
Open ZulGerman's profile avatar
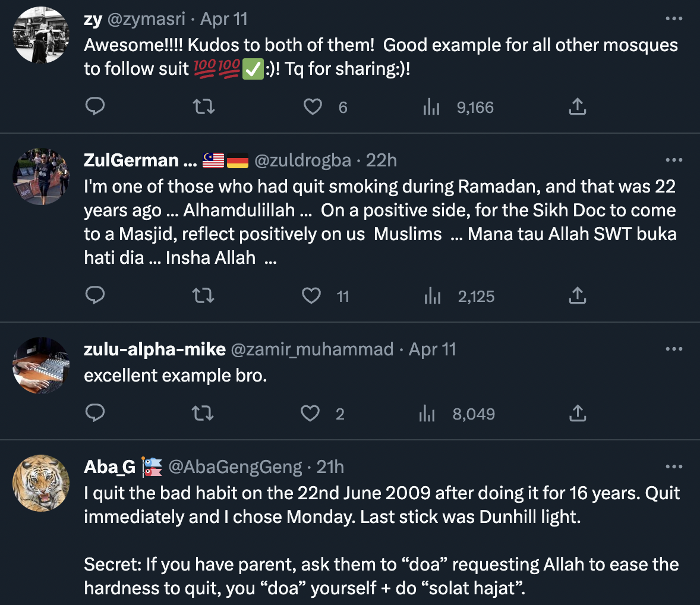click(41, 177)
